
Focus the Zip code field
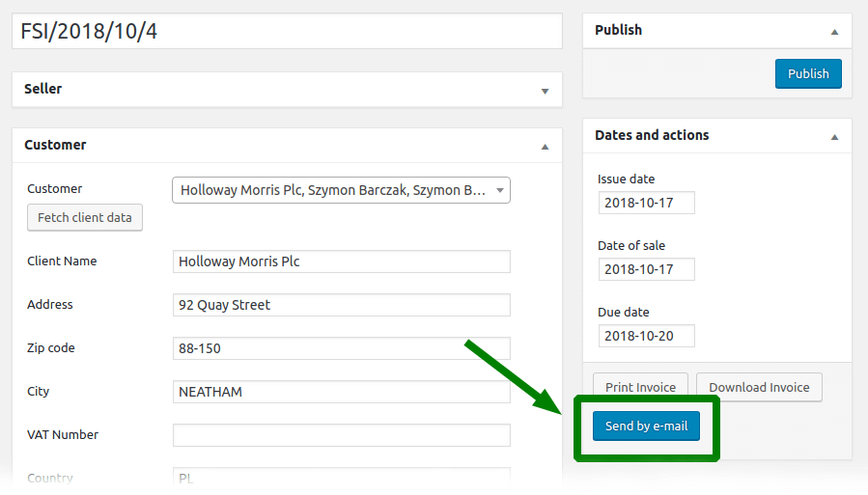(x=341, y=348)
